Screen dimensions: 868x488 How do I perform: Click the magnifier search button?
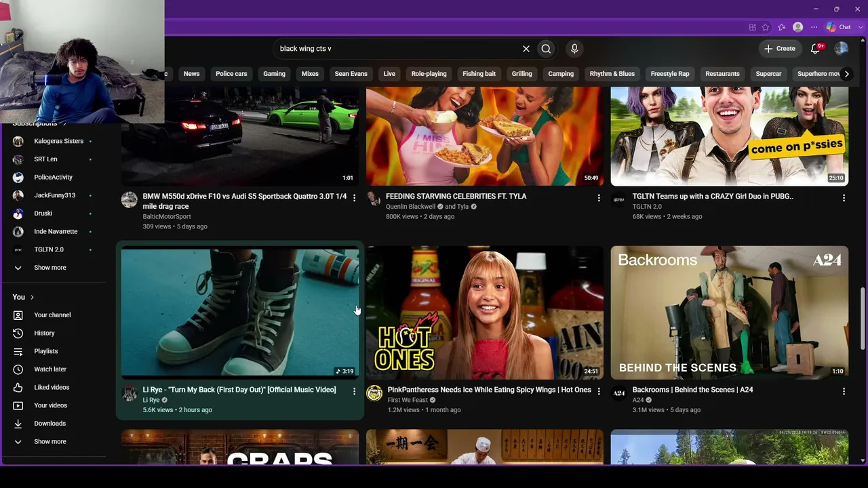pyautogui.click(x=546, y=49)
